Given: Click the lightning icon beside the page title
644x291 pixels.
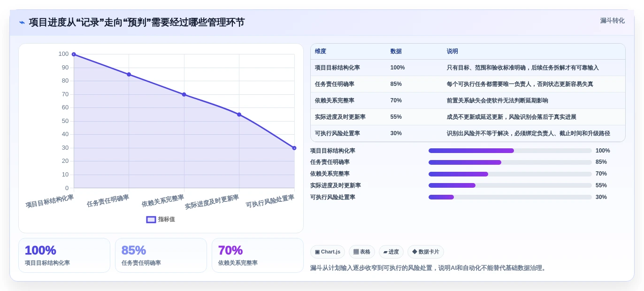Looking at the screenshot, I should click(x=22, y=23).
